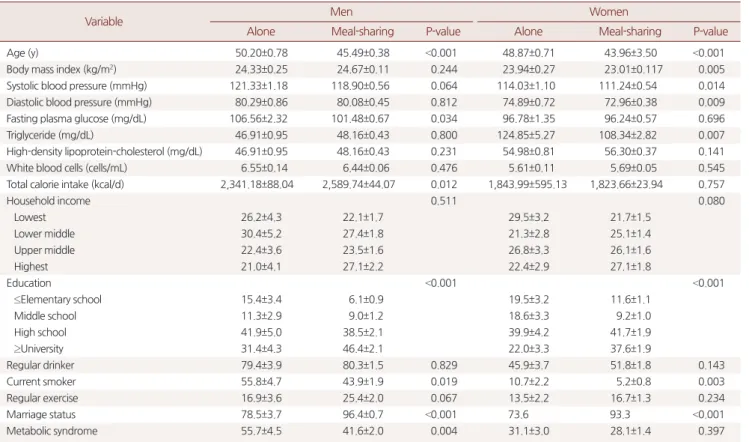Select glucose value "106.56±2.32"
749x442 pixels.
pos(261,119)
